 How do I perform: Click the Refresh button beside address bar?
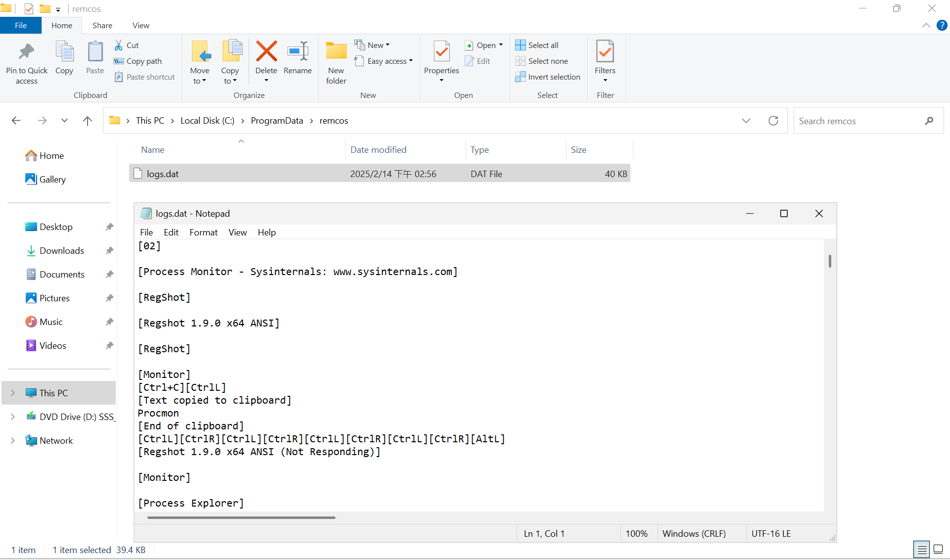[x=773, y=121]
